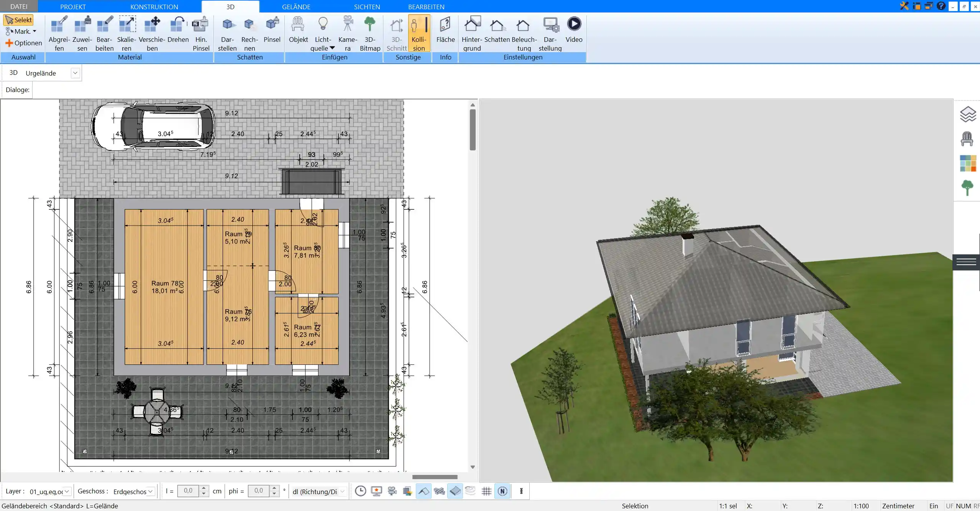Insert an Objekt chair icon

[x=298, y=30]
